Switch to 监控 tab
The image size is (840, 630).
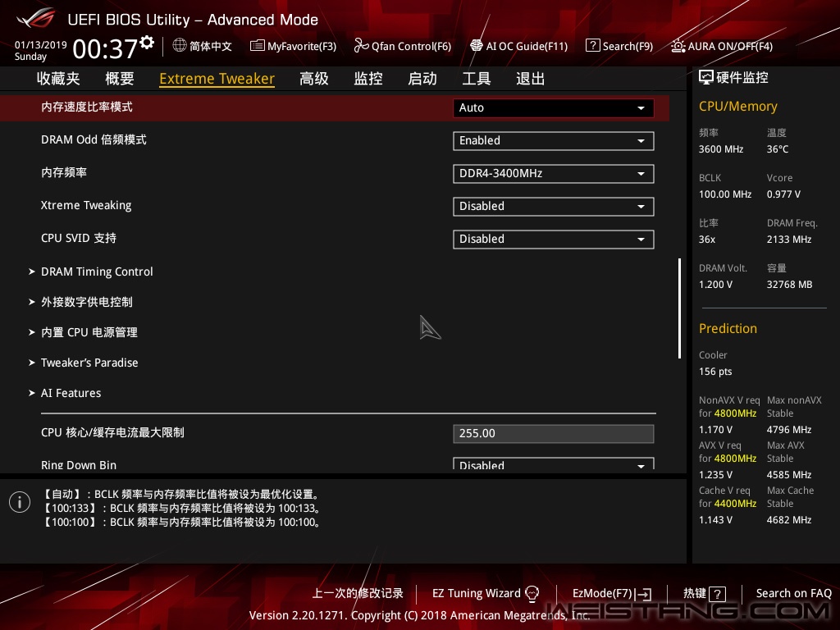click(x=368, y=79)
